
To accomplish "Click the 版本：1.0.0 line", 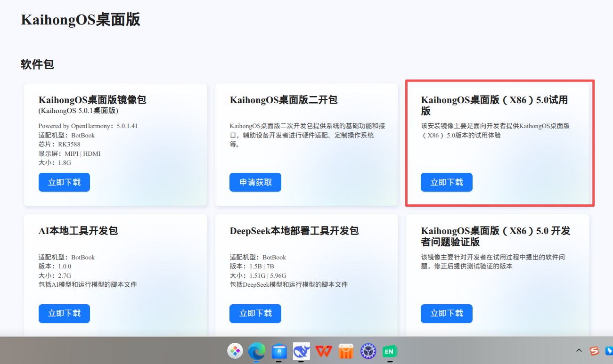I will click(55, 267).
